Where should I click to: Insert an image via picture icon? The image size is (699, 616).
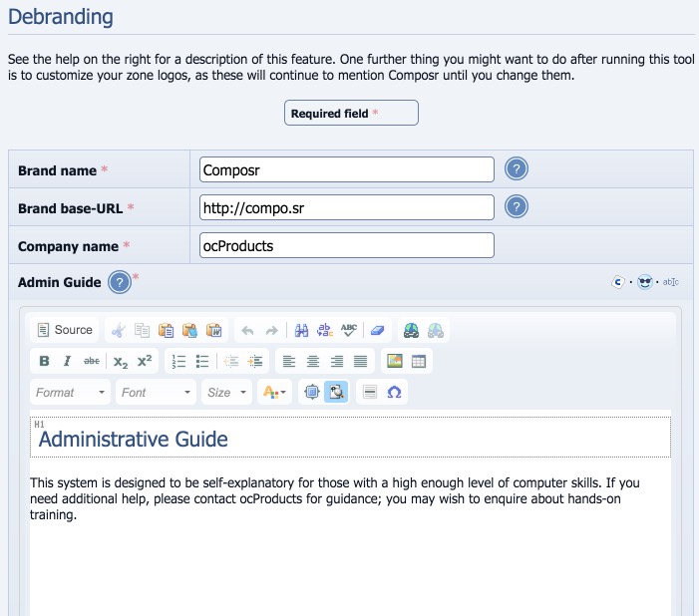click(x=395, y=361)
